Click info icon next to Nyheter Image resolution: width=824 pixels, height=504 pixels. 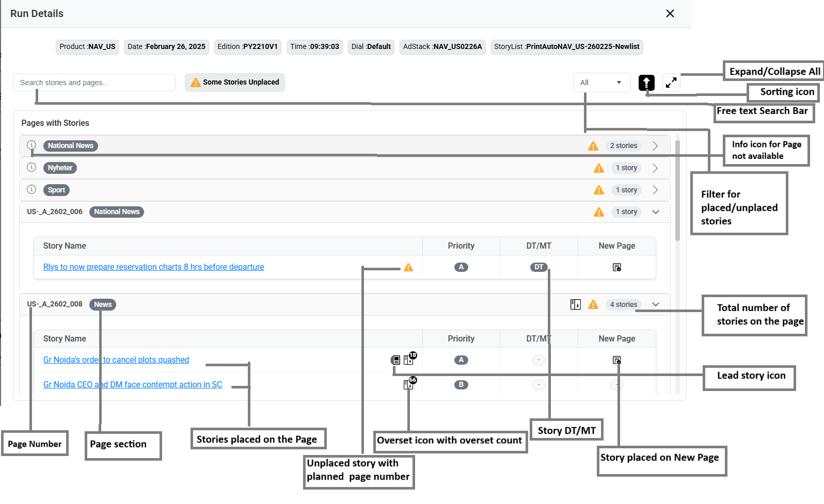coord(31,167)
